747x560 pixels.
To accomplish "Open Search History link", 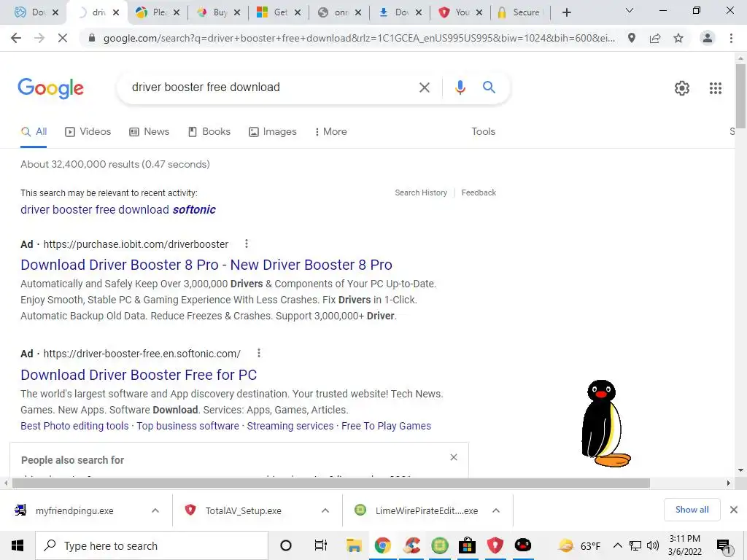I will [x=421, y=192].
